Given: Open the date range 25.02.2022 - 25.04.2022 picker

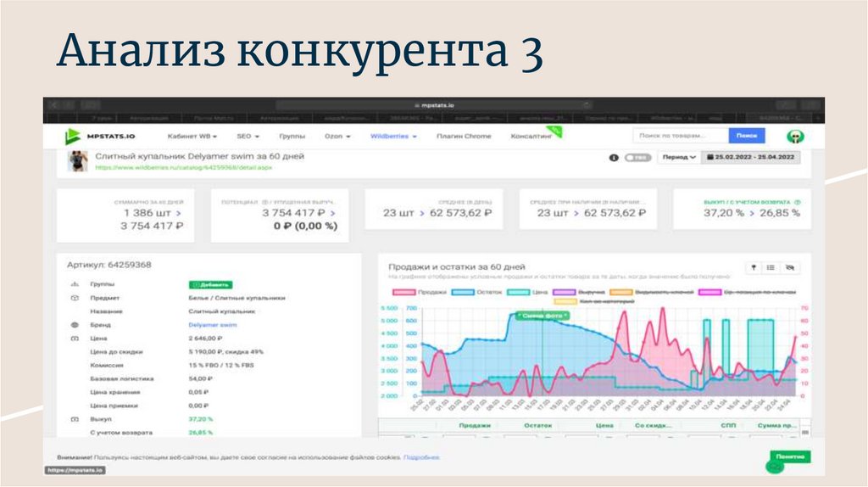Looking at the screenshot, I should click(x=751, y=157).
